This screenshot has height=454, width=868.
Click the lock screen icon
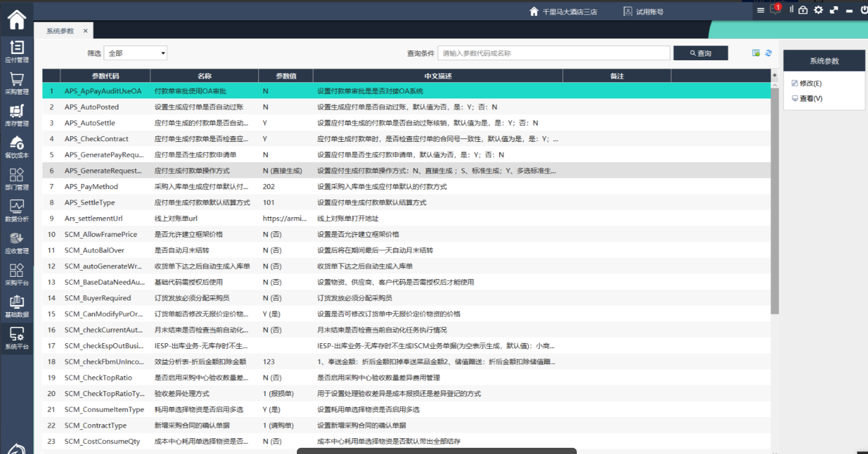tap(803, 10)
